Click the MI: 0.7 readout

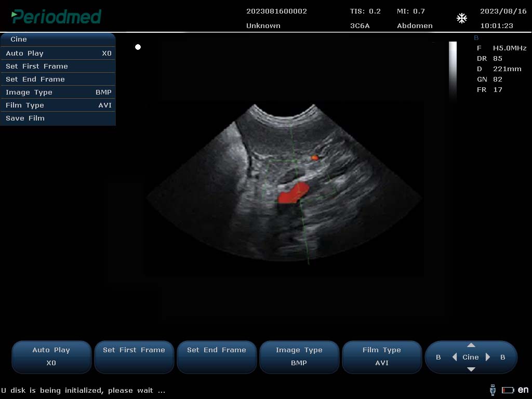tap(411, 11)
